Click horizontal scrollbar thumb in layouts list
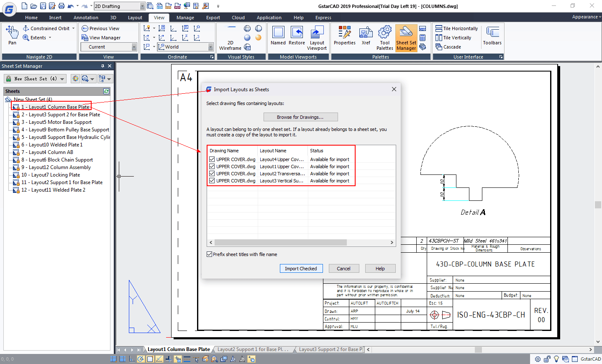The height and width of the screenshot is (364, 602). click(x=280, y=243)
